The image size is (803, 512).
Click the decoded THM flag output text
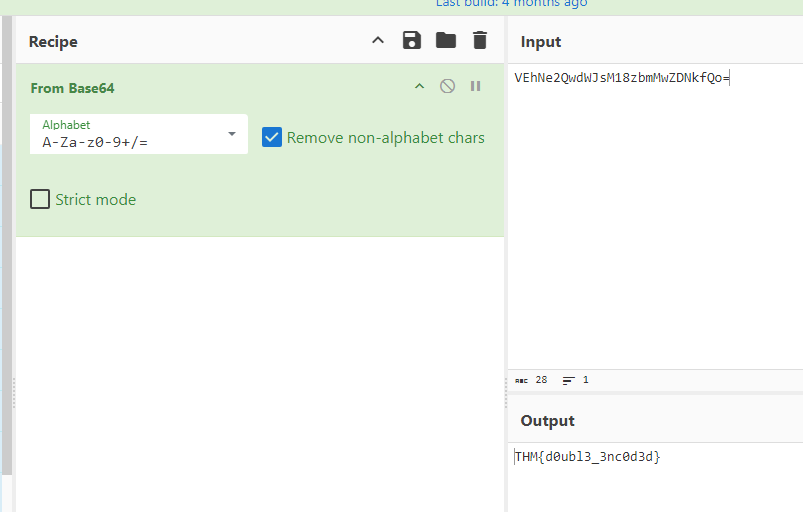588,457
